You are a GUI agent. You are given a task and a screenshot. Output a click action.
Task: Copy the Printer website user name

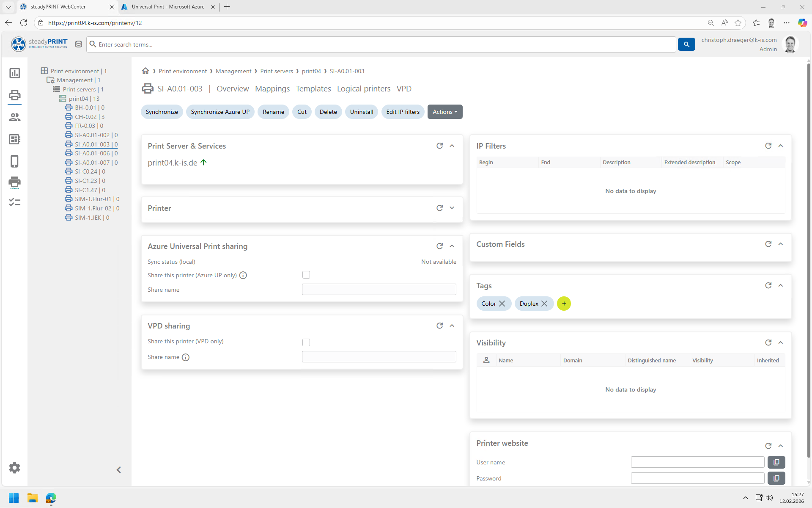pos(776,462)
